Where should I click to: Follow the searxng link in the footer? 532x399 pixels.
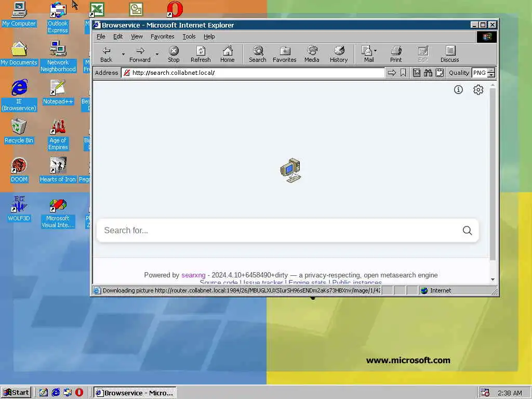point(193,275)
